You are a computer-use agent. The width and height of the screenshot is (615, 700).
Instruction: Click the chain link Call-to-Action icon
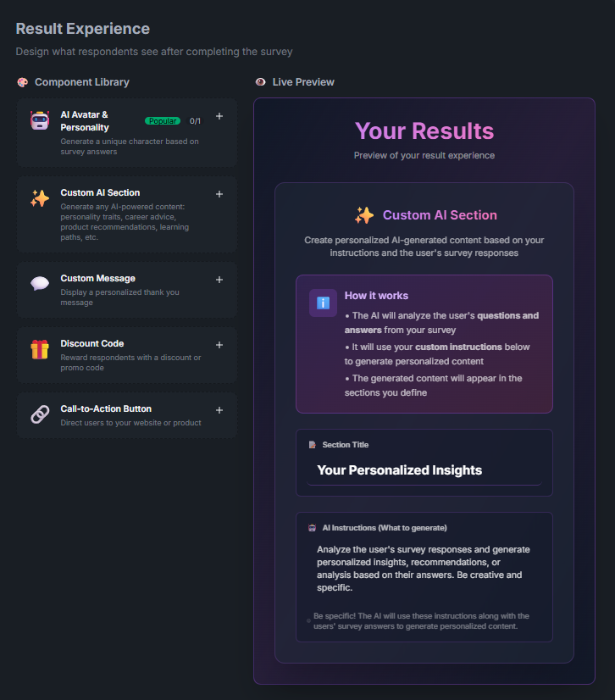tap(40, 414)
